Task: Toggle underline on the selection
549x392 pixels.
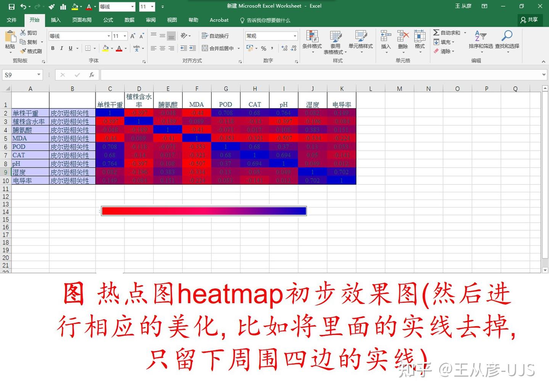Action: point(71,48)
